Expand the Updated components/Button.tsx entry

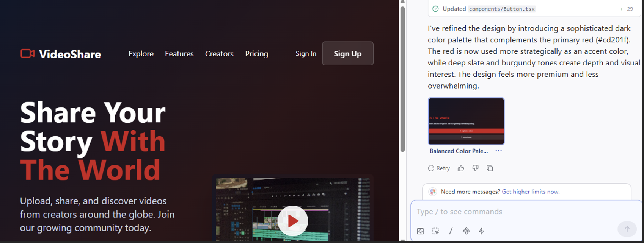pos(502,9)
